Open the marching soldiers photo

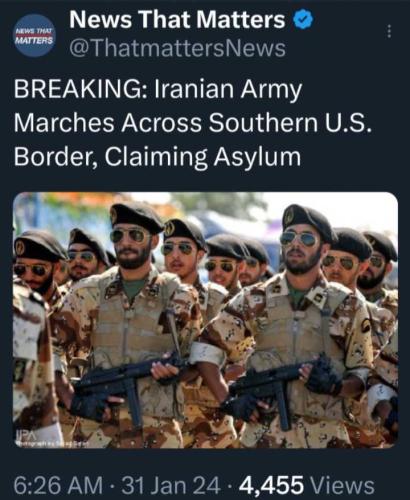[x=205, y=320]
